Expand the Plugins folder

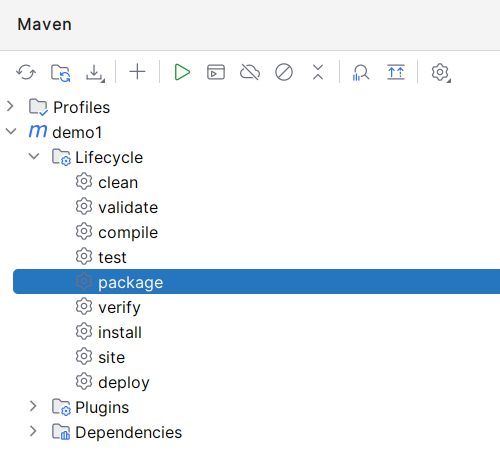(x=33, y=406)
